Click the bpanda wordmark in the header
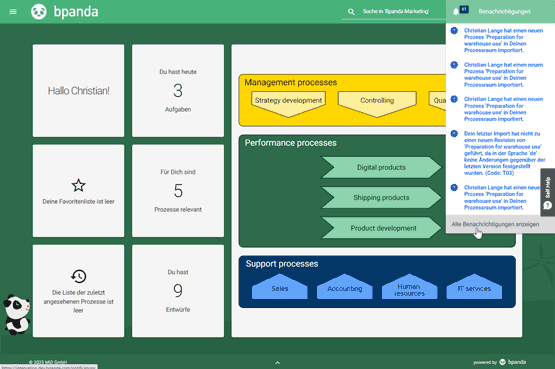 coord(76,12)
